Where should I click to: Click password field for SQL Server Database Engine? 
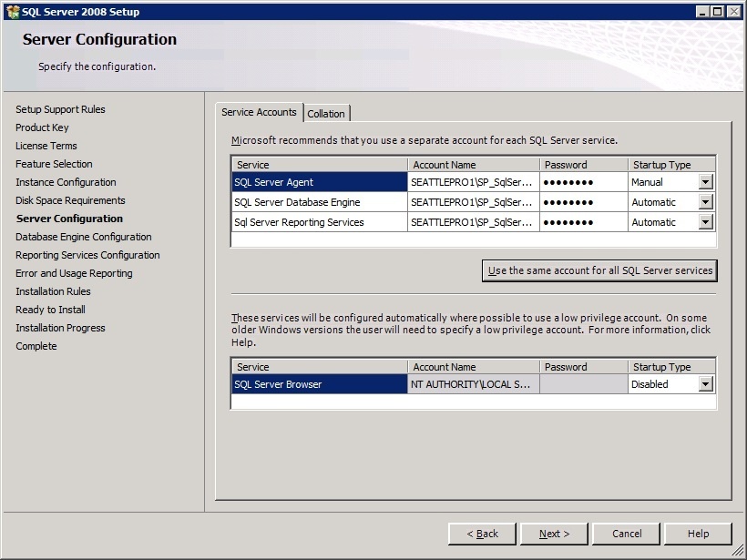pyautogui.click(x=584, y=202)
